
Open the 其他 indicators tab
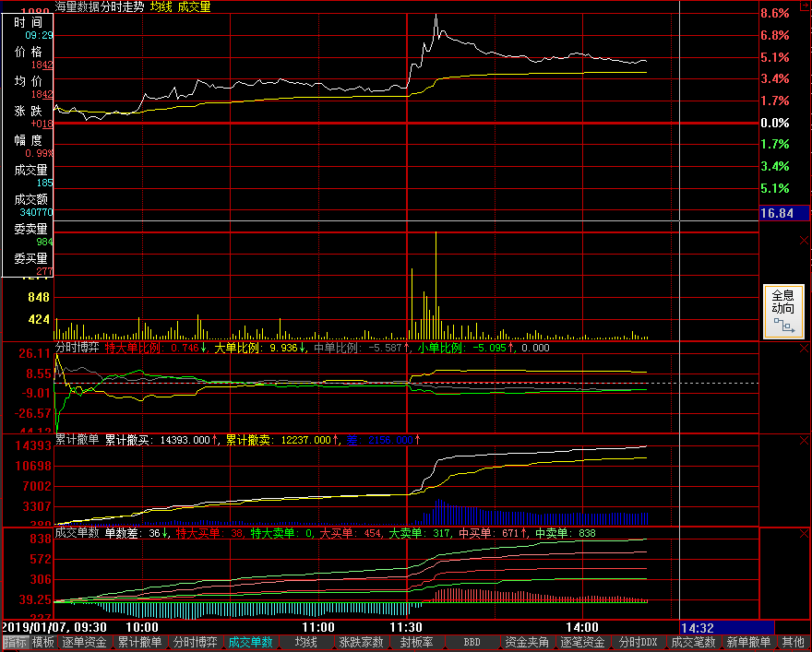tap(793, 643)
